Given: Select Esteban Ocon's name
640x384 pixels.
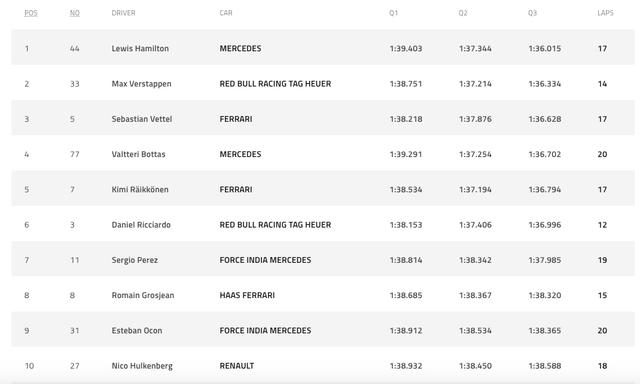Looking at the screenshot, I should coord(137,331).
